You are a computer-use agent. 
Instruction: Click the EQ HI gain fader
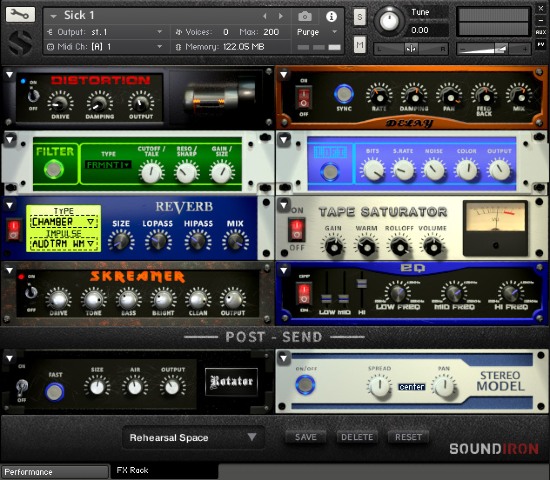coord(361,284)
